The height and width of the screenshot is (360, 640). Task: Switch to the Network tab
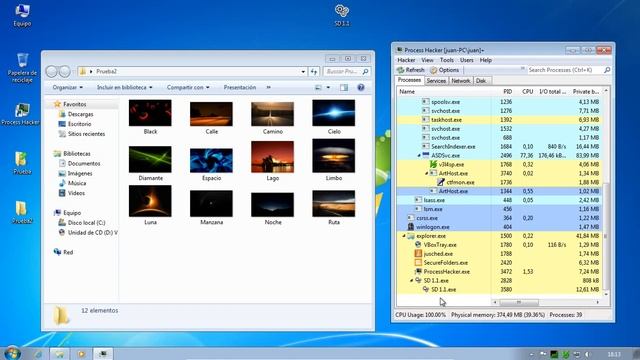point(460,81)
